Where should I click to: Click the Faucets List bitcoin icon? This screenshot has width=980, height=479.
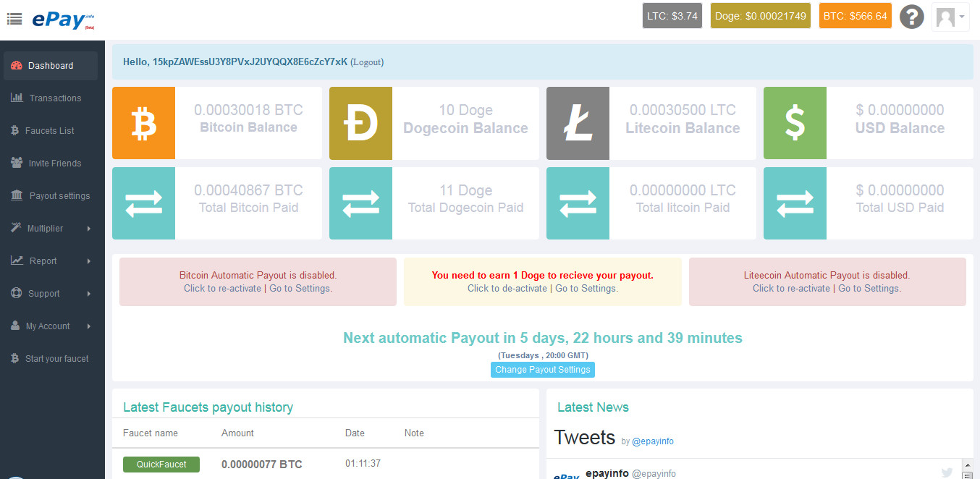pyautogui.click(x=15, y=130)
